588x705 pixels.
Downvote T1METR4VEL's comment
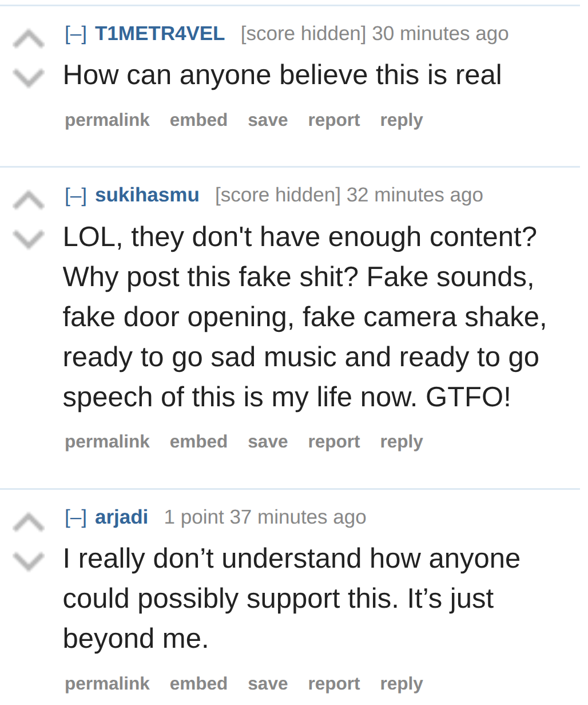pyautogui.click(x=29, y=78)
